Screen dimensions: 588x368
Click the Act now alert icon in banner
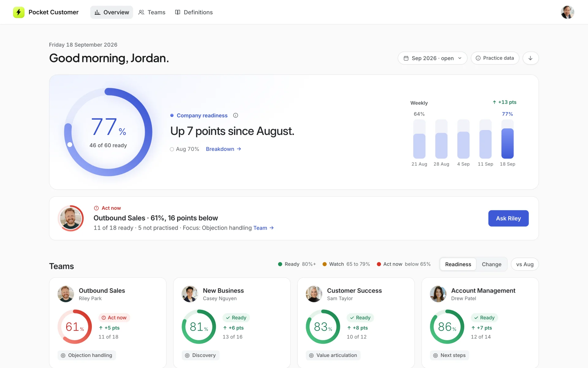tap(96, 208)
